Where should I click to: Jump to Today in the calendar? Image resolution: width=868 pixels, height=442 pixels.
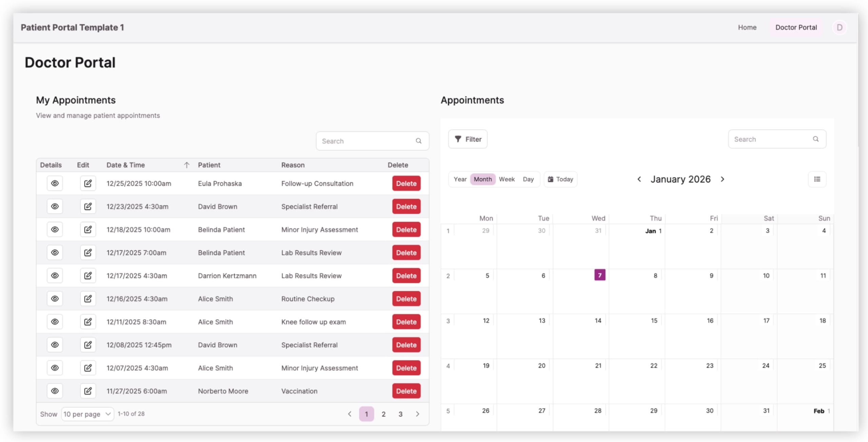[560, 179]
